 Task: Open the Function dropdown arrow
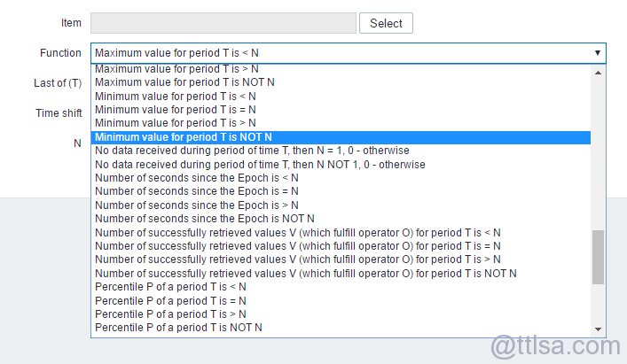pos(598,53)
